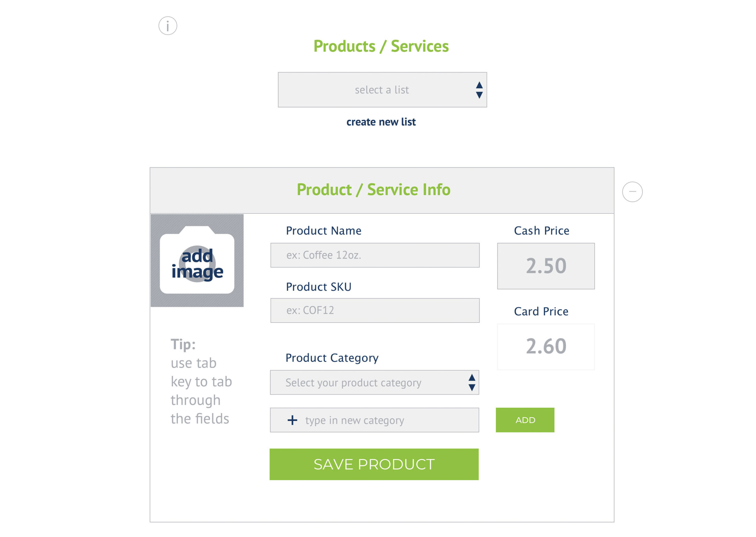Click the Card Price field showing 2.60
This screenshot has height=537, width=756.
coord(546,347)
